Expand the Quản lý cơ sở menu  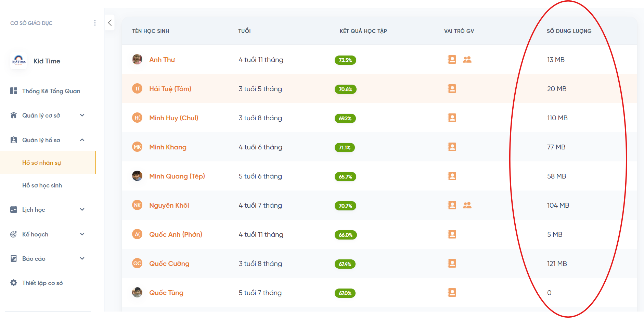coord(82,115)
